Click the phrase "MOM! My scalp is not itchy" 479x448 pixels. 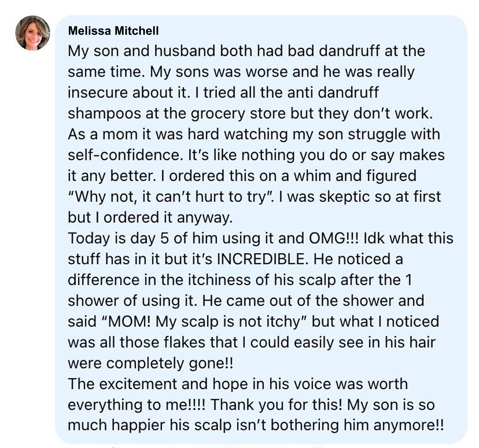click(204, 322)
